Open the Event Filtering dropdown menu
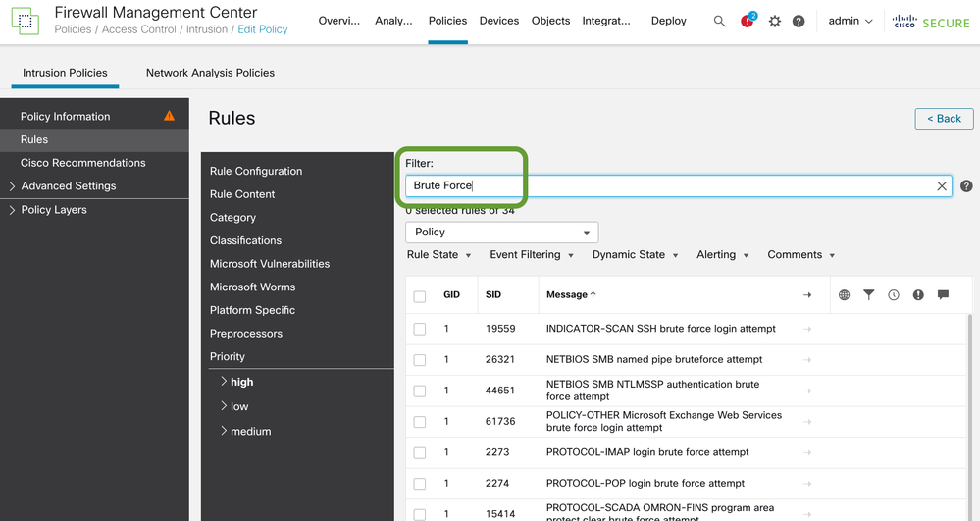The height and width of the screenshot is (521, 980). [x=532, y=254]
